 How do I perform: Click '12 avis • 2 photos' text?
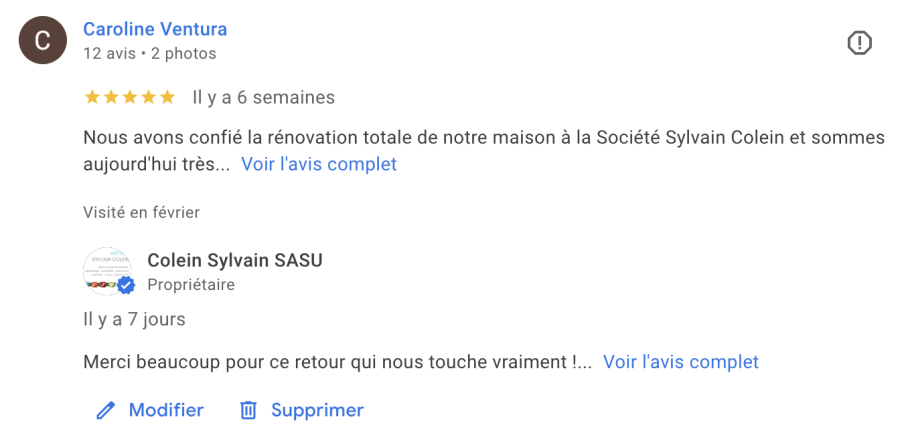[149, 54]
